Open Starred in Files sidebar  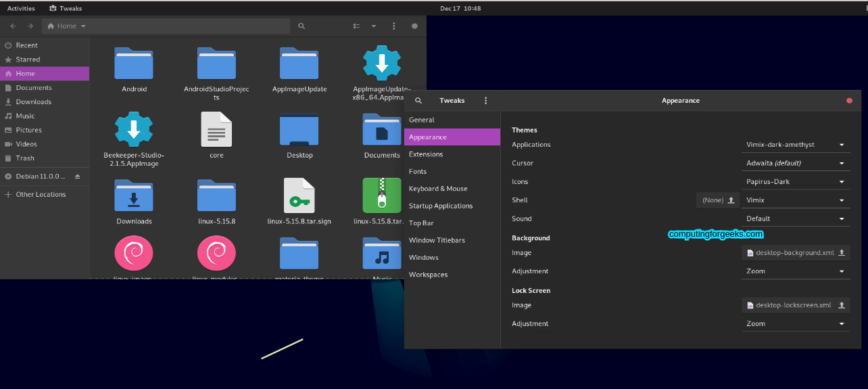click(x=45, y=60)
